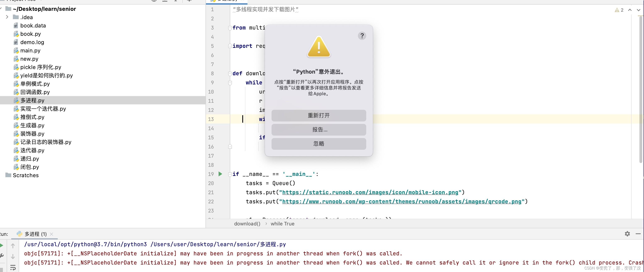Open 闭包.py file
This screenshot has height=272, width=644.
pos(29,167)
